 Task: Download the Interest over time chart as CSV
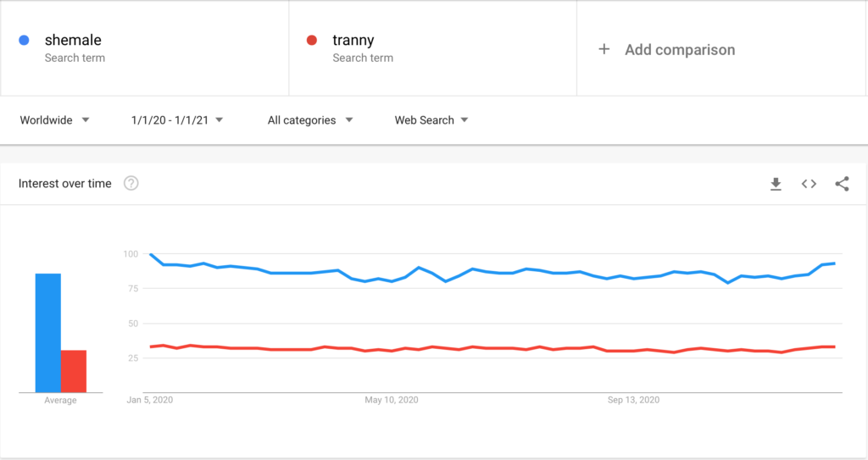coord(776,184)
